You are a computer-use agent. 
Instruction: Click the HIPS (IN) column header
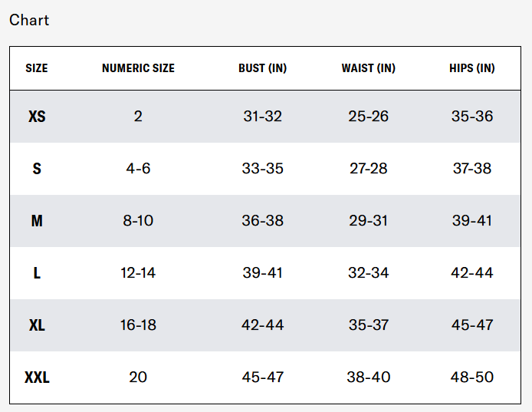[x=471, y=68]
